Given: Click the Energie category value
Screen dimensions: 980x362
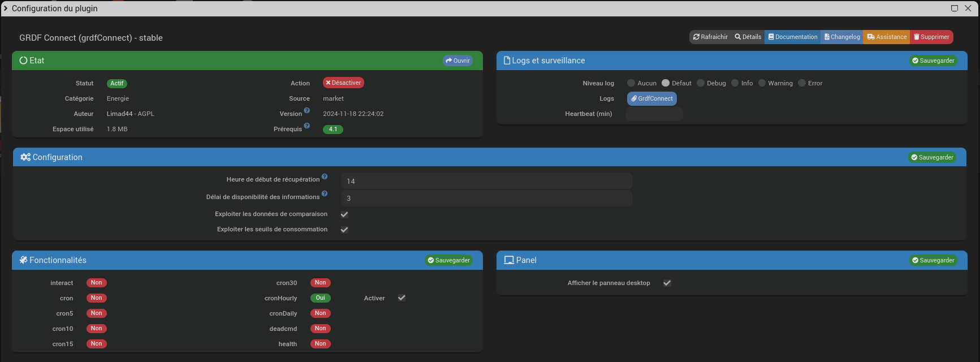Looking at the screenshot, I should click(118, 98).
